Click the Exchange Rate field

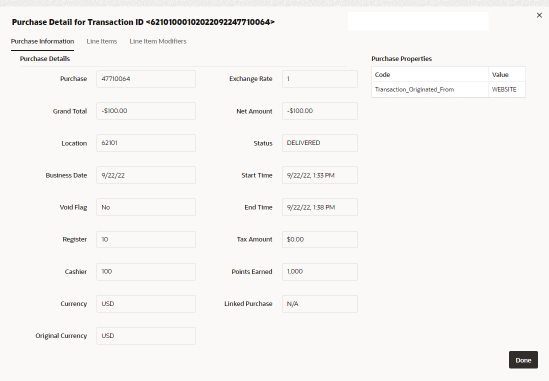click(320, 79)
